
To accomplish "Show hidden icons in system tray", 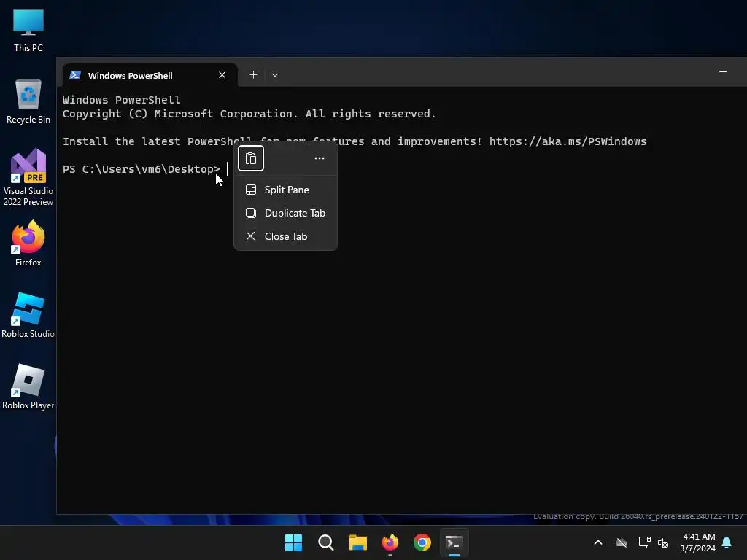I will coord(598,542).
